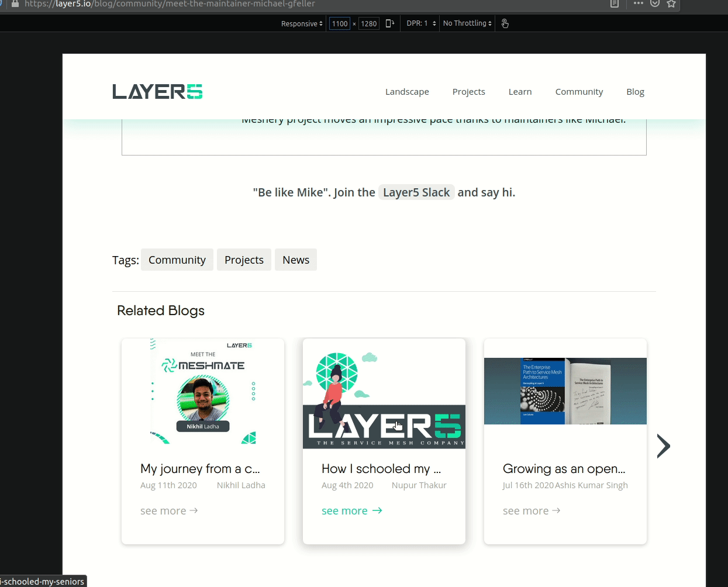
Task: Select the News tag
Action: point(296,260)
